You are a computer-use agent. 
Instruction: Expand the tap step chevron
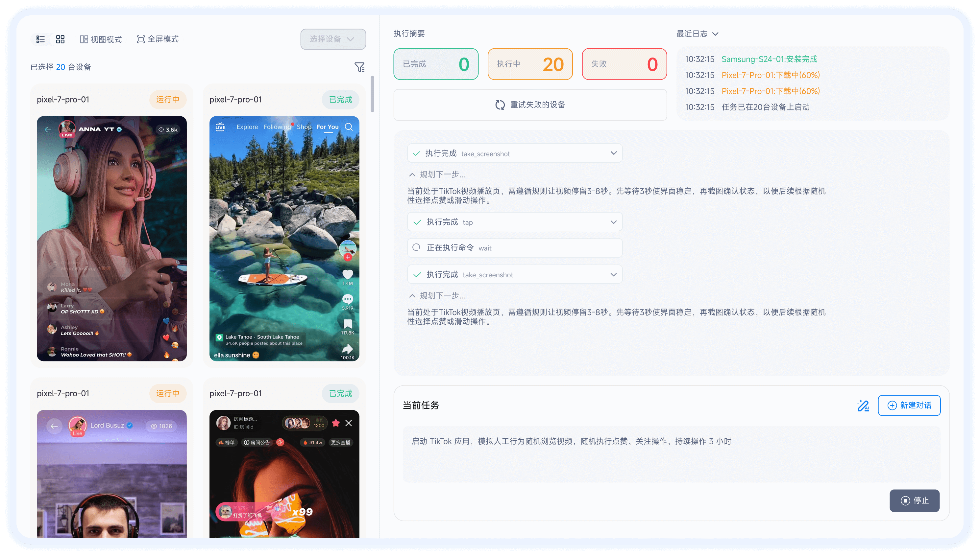pos(613,222)
